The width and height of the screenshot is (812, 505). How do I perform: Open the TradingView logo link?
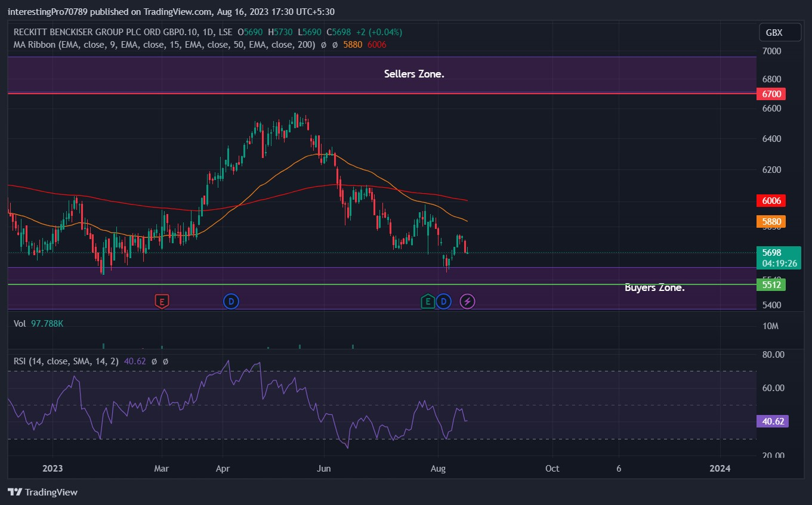click(43, 492)
